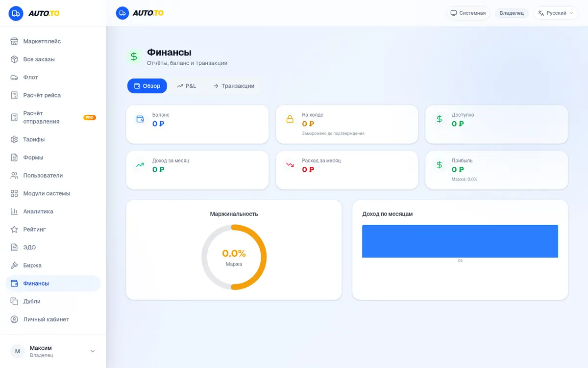Expand the Русский language dropdown

click(x=556, y=13)
